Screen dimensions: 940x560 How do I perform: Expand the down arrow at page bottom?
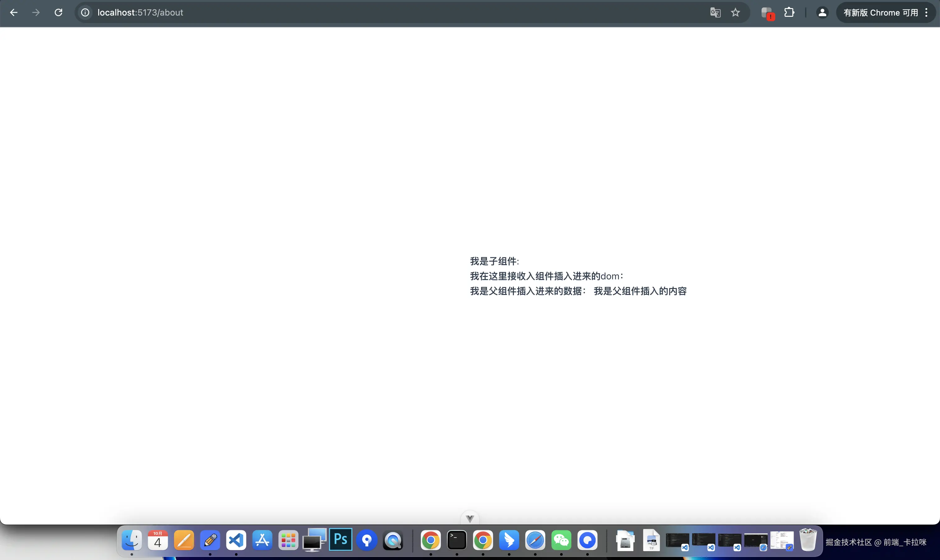coord(470,519)
